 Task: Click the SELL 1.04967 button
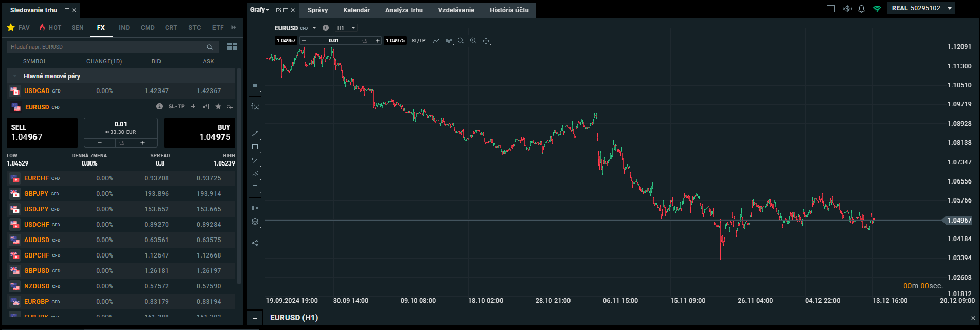coord(42,133)
